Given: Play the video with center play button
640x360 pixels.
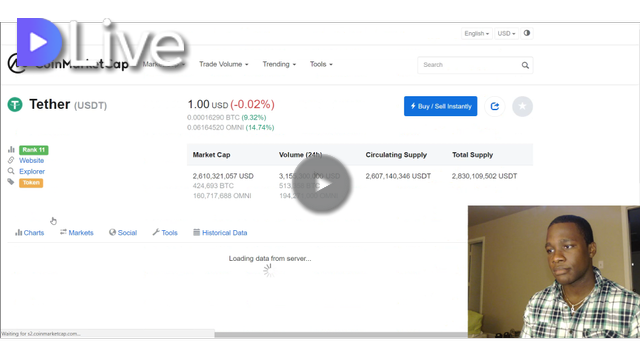Looking at the screenshot, I should (x=322, y=184).
